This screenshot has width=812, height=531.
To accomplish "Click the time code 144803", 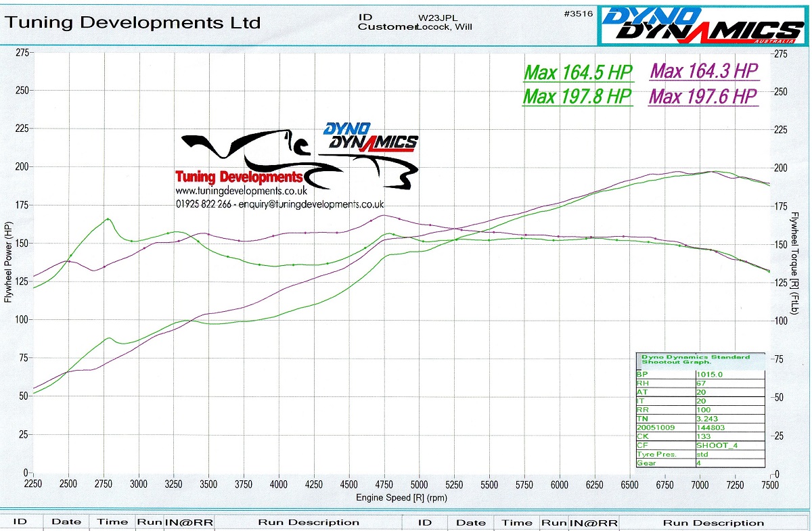I will pos(710,428).
